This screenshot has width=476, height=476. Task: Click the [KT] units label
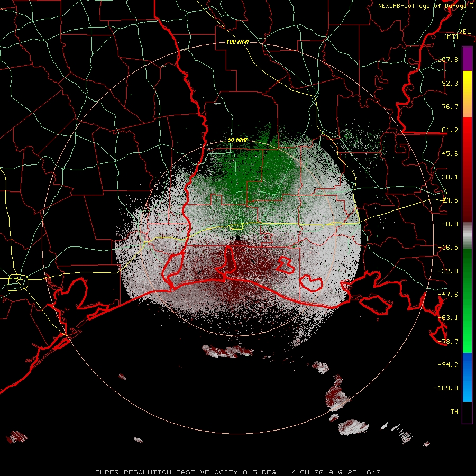[451, 36]
